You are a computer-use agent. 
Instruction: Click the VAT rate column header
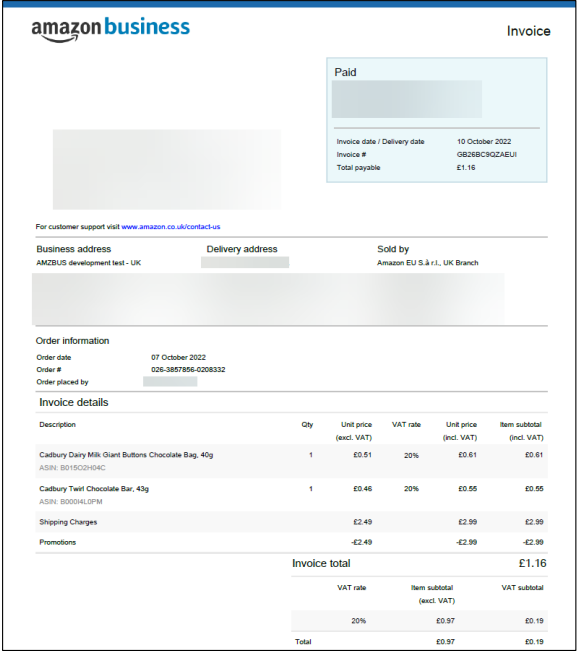pyautogui.click(x=407, y=425)
